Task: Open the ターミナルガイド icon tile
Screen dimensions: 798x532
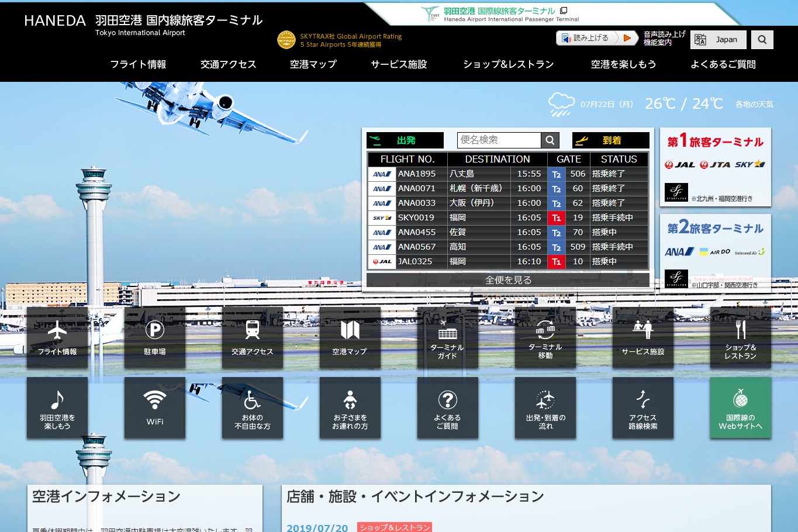Action: (448, 338)
